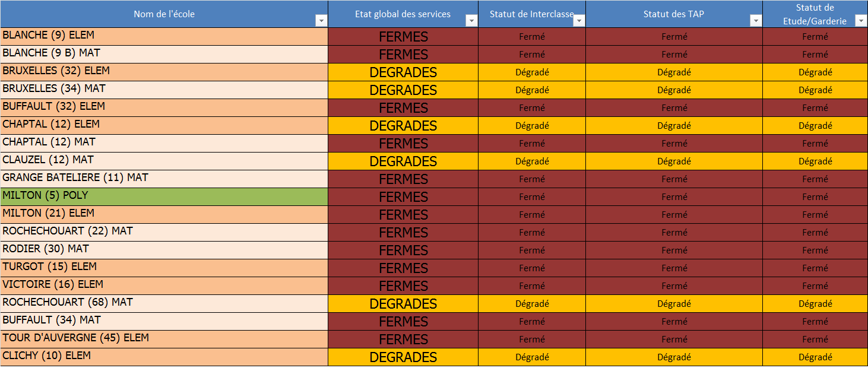Click the CHAPTAL (12) ELEM school name
Image resolution: width=868 pixels, height=368 pixels.
pyautogui.click(x=51, y=124)
